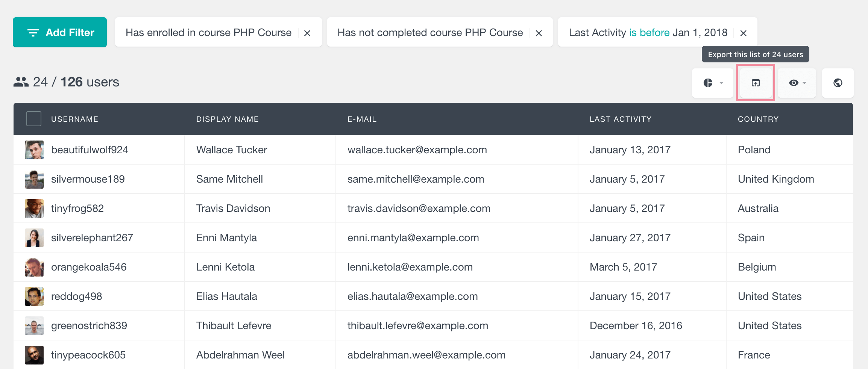Click the enni.mantyla@example.com email
The image size is (868, 369).
click(x=413, y=238)
